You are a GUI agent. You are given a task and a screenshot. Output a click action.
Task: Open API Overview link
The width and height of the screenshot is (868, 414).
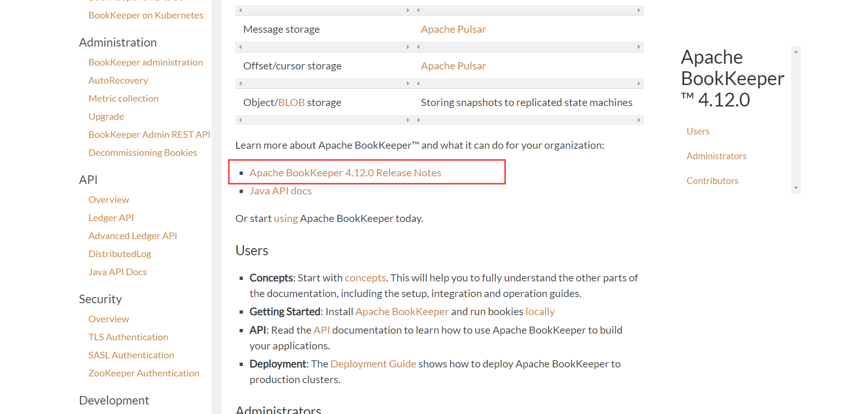pyautogui.click(x=108, y=200)
